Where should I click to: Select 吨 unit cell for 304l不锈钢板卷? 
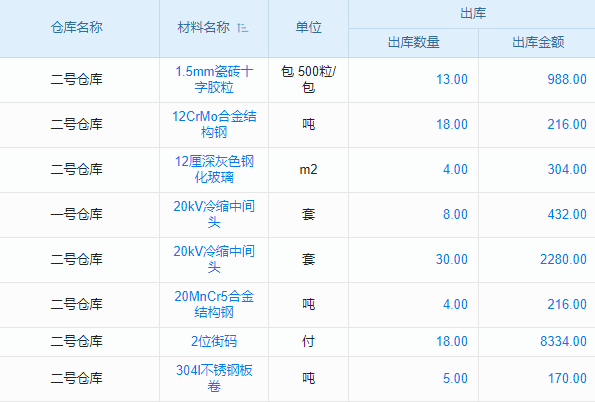(x=309, y=378)
